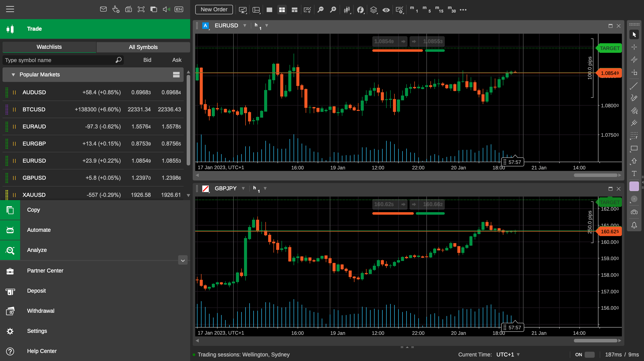Viewport: 644px width, 361px height.
Task: Click the Analyze menu item
Action: [x=36, y=250]
